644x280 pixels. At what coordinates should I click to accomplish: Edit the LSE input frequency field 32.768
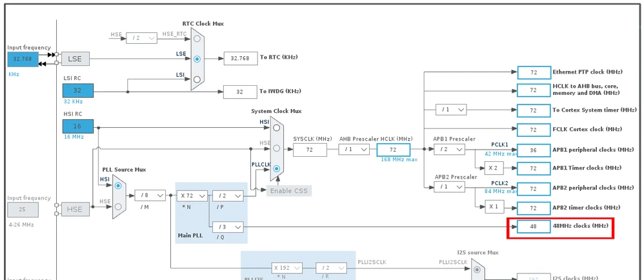23,59
